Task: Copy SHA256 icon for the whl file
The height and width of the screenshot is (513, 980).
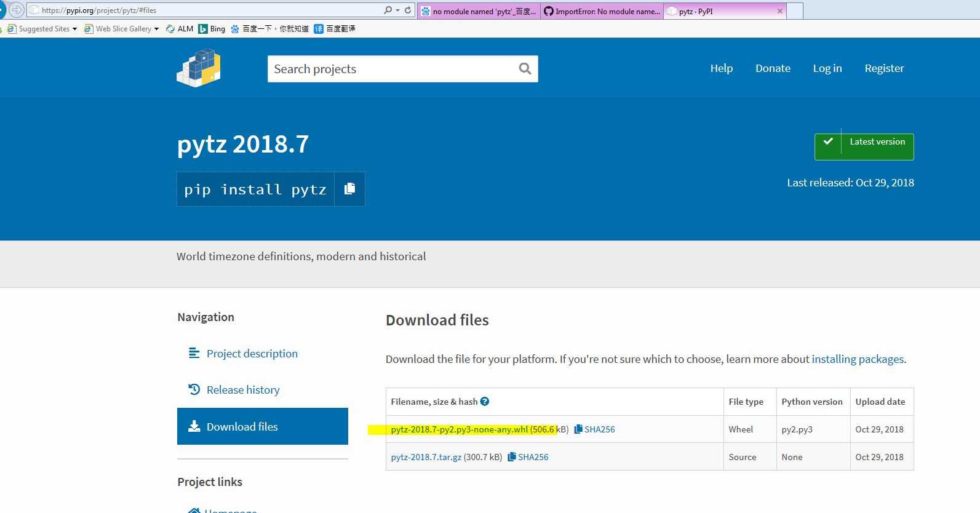Action: point(578,429)
